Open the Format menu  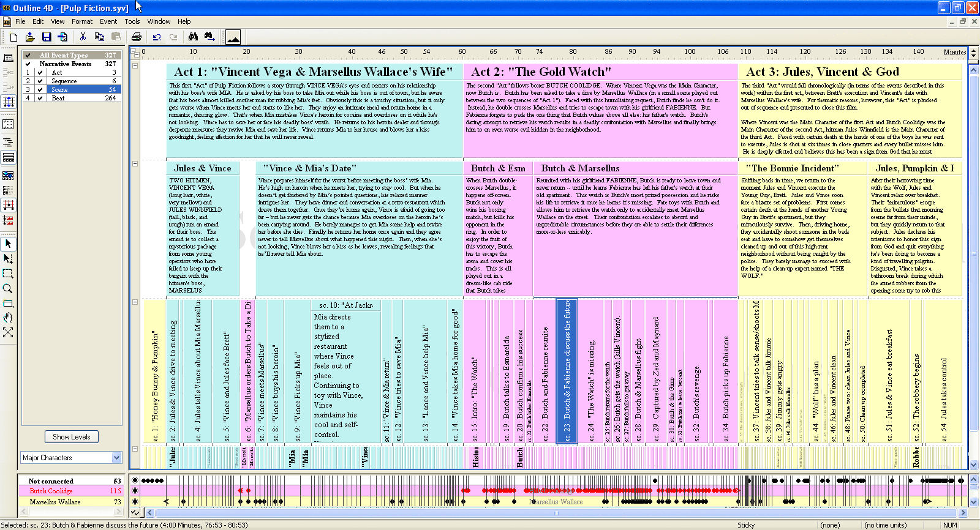tap(82, 21)
